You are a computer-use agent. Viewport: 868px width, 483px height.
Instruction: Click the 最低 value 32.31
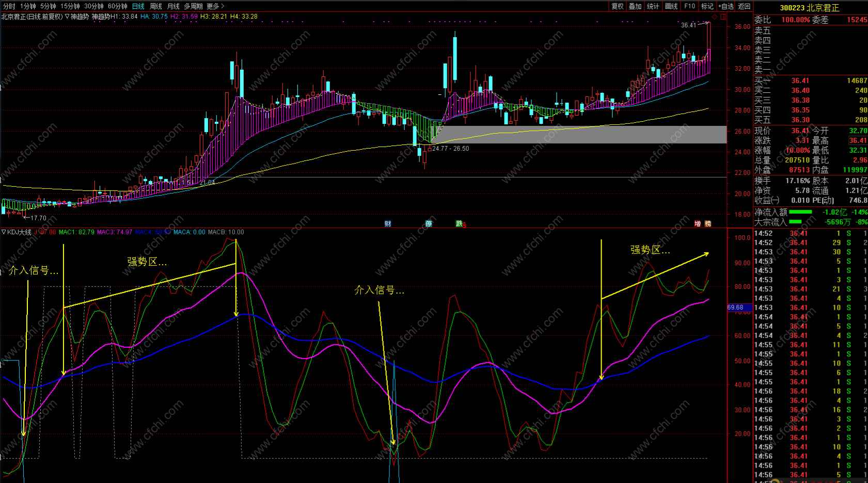(x=858, y=150)
